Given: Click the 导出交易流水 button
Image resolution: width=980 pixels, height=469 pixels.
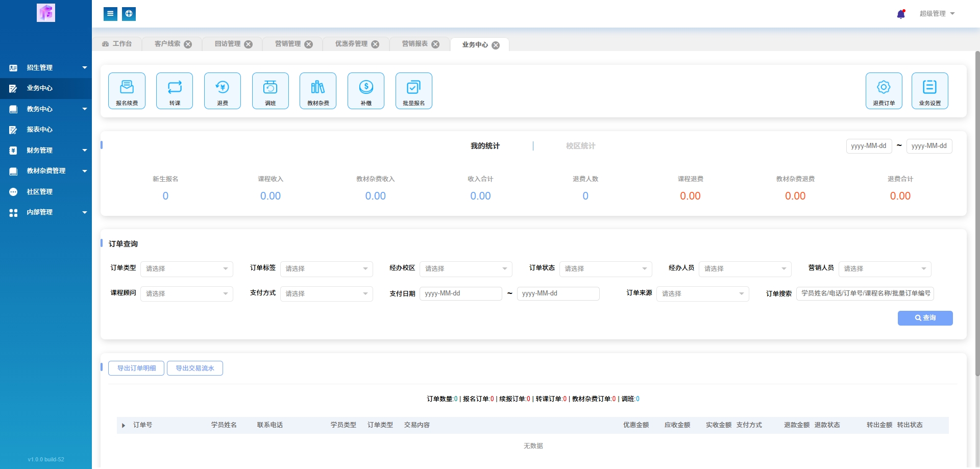Looking at the screenshot, I should tap(195, 368).
